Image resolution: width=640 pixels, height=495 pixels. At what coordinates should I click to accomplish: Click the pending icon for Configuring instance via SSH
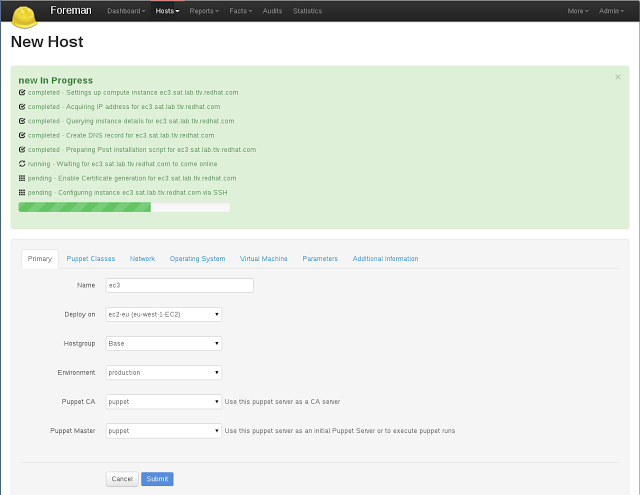pyautogui.click(x=22, y=193)
